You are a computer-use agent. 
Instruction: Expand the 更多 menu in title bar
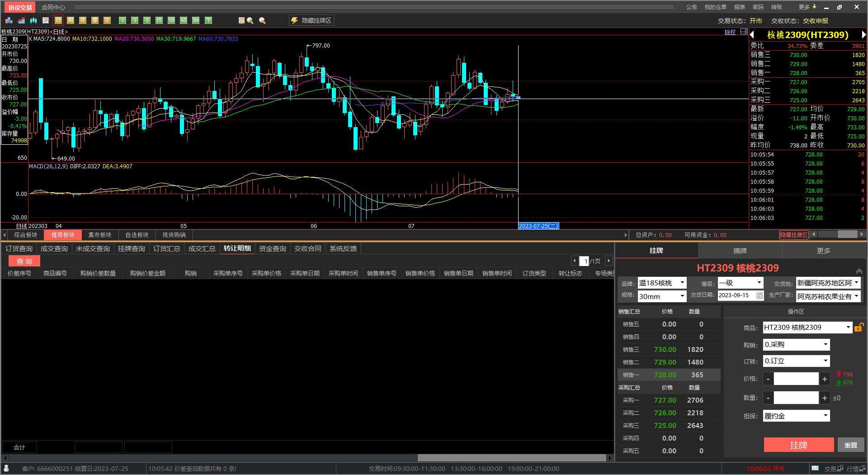click(x=807, y=7)
